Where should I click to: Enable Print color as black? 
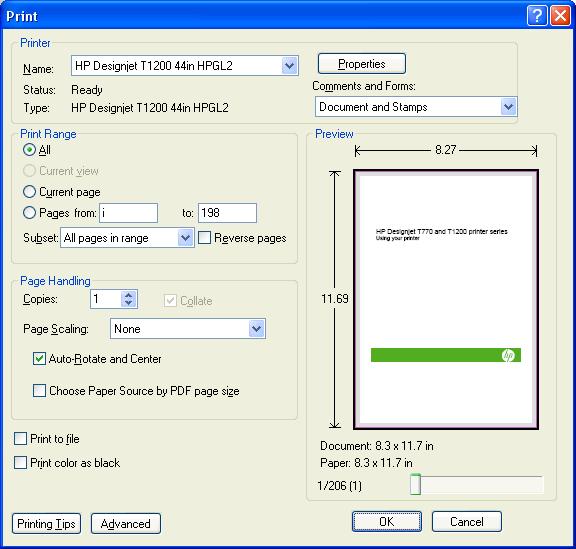[20, 463]
